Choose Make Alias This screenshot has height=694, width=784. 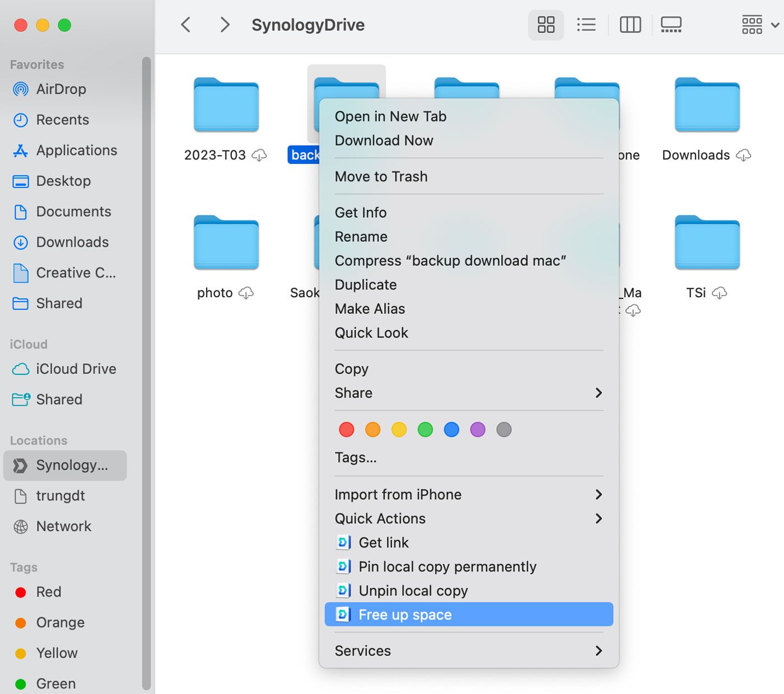pos(469,309)
